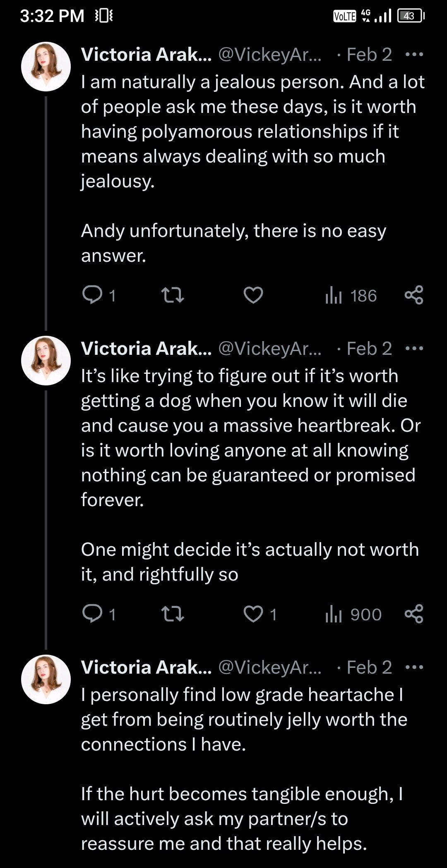Screen dimensions: 447x868
Task: Open more options on second tweet
Action: point(414,349)
